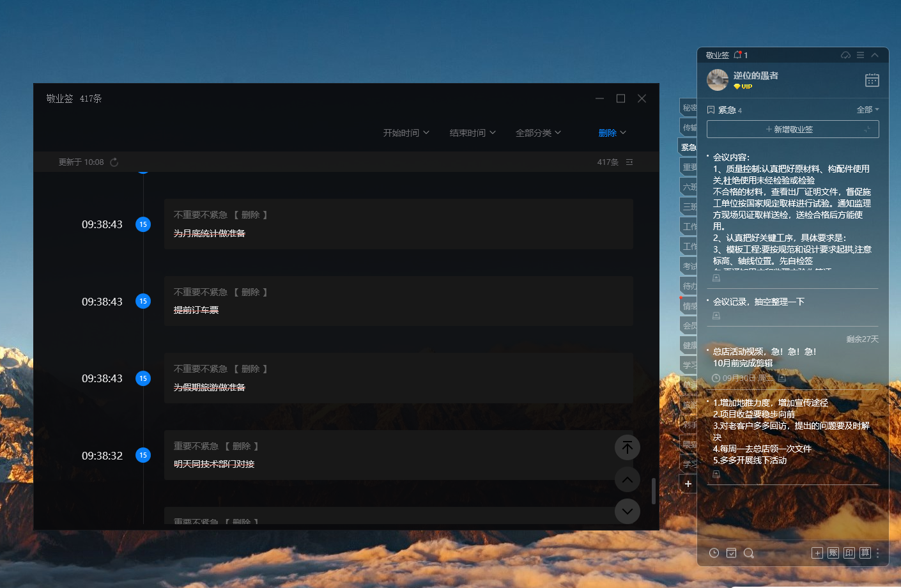Open the hamburger menu in widget header
The height and width of the screenshot is (588, 901).
click(860, 55)
